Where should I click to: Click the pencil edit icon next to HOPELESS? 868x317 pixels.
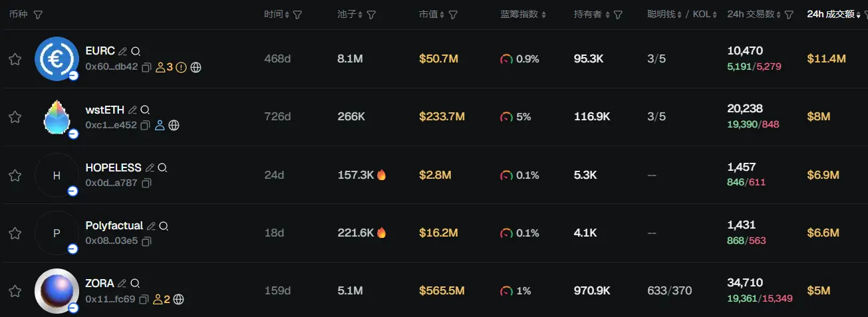(x=150, y=168)
